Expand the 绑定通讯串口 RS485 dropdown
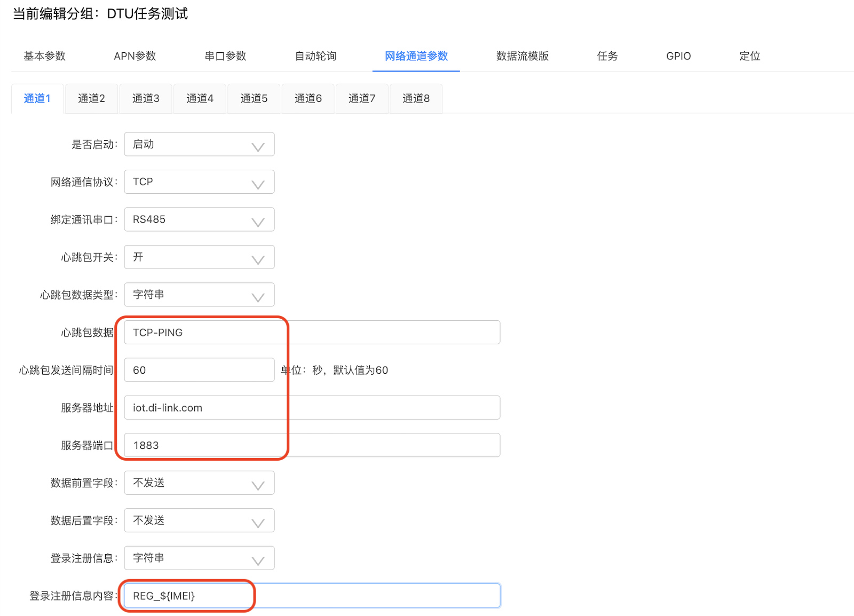 click(199, 219)
